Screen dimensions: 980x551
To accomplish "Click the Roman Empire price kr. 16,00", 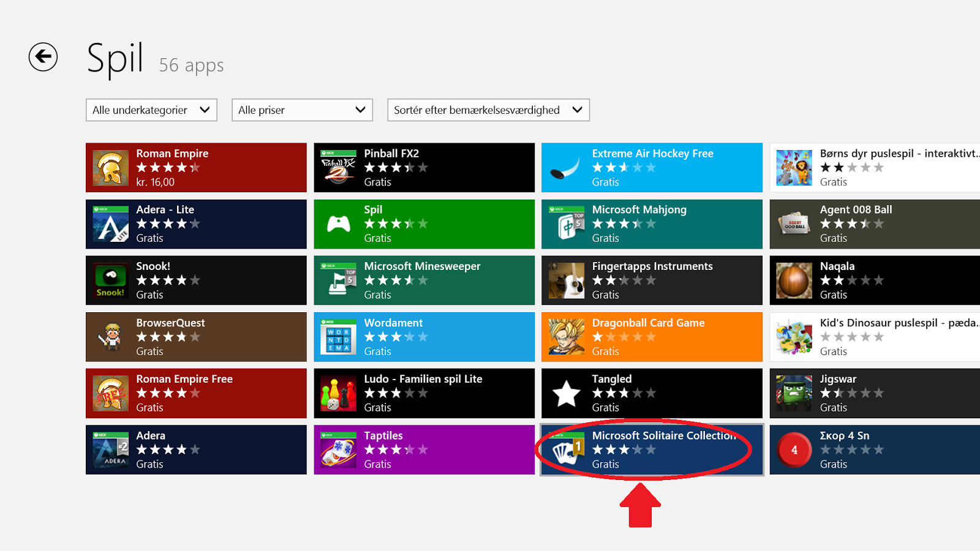I will [x=155, y=182].
